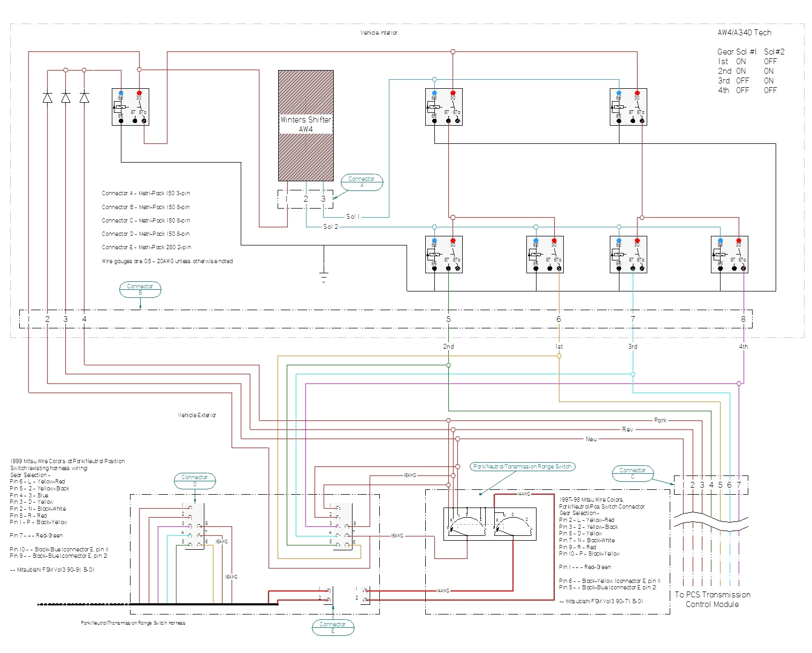The image size is (812, 653).
Task: Click pin 5 on the Connector B strip
Action: coord(448,318)
